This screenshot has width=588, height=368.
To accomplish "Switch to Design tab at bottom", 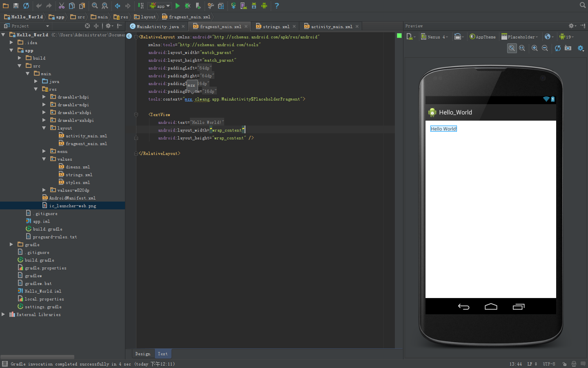I will click(x=143, y=354).
